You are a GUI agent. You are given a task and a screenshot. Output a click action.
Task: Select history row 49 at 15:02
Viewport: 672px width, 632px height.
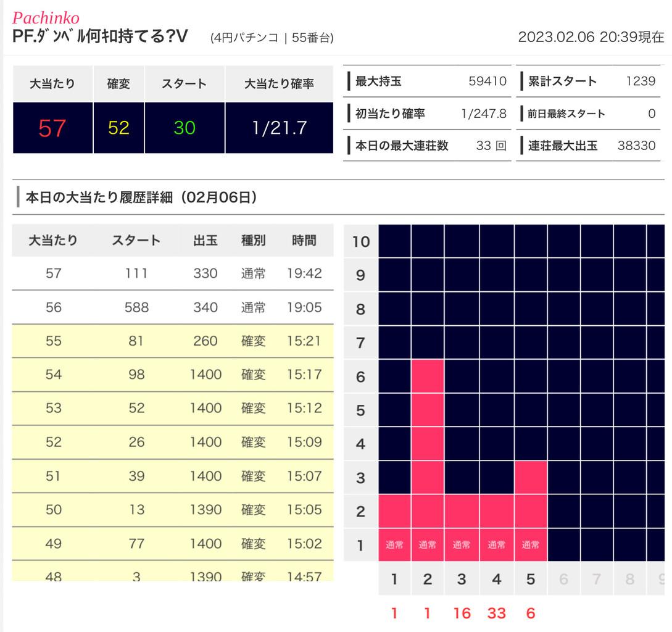click(173, 543)
